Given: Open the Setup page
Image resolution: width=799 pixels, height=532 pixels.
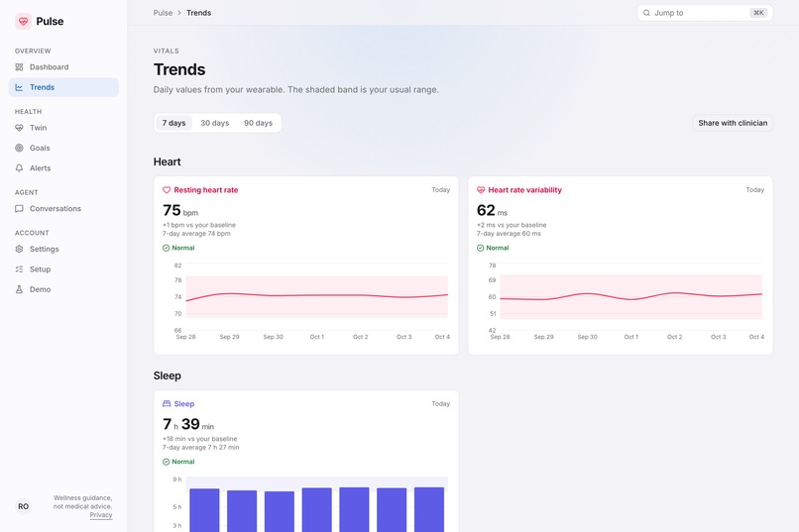Looking at the screenshot, I should click(63, 269).
